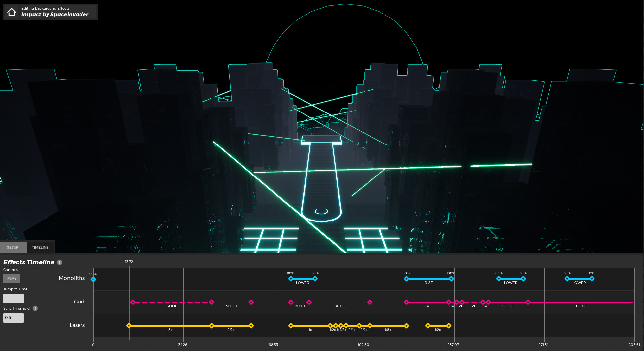
Task: Click the Jump to Time input field
Action: (13, 298)
